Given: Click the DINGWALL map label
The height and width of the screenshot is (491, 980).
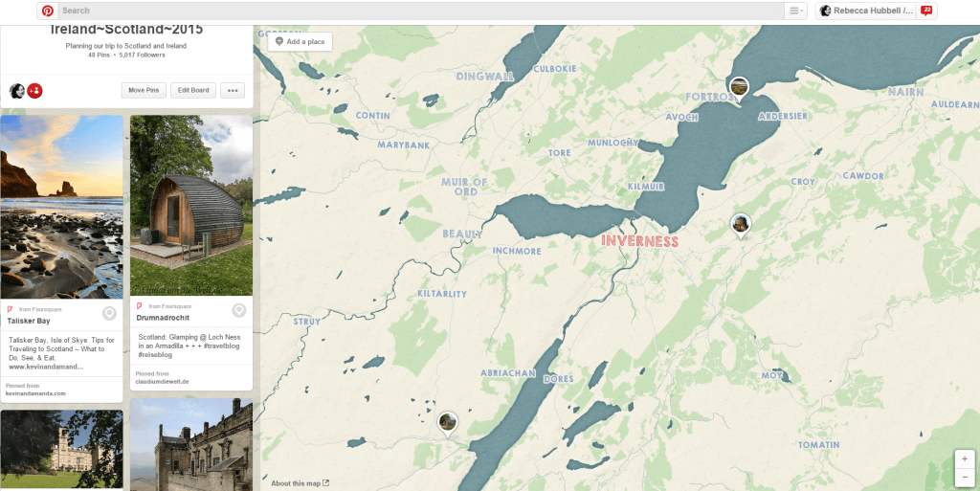Looking at the screenshot, I should click(484, 77).
